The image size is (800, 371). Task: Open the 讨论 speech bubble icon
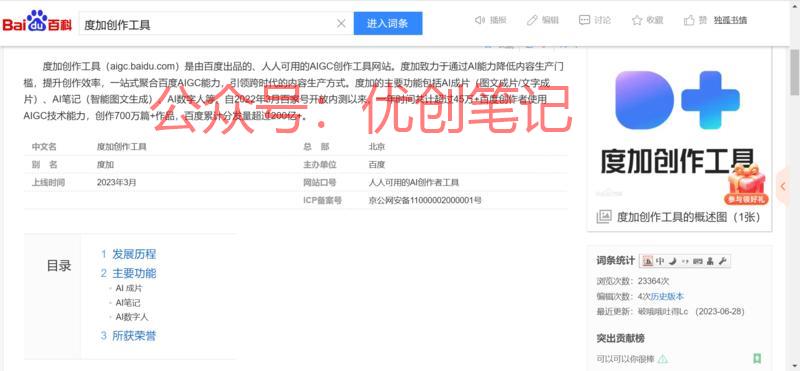pos(585,20)
